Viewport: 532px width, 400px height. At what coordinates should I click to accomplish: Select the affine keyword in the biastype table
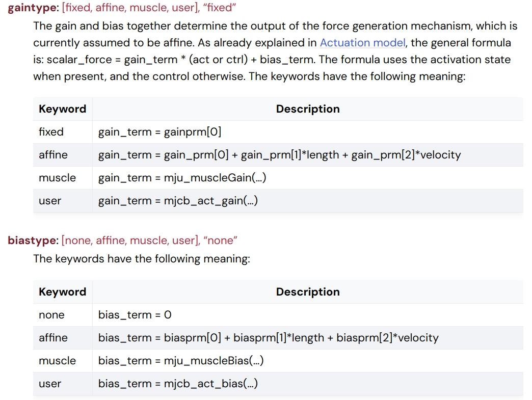(x=53, y=338)
